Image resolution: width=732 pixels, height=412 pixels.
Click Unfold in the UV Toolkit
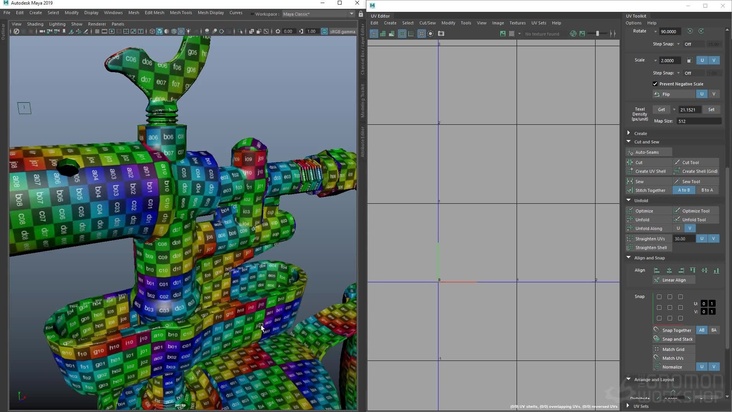pyautogui.click(x=648, y=220)
